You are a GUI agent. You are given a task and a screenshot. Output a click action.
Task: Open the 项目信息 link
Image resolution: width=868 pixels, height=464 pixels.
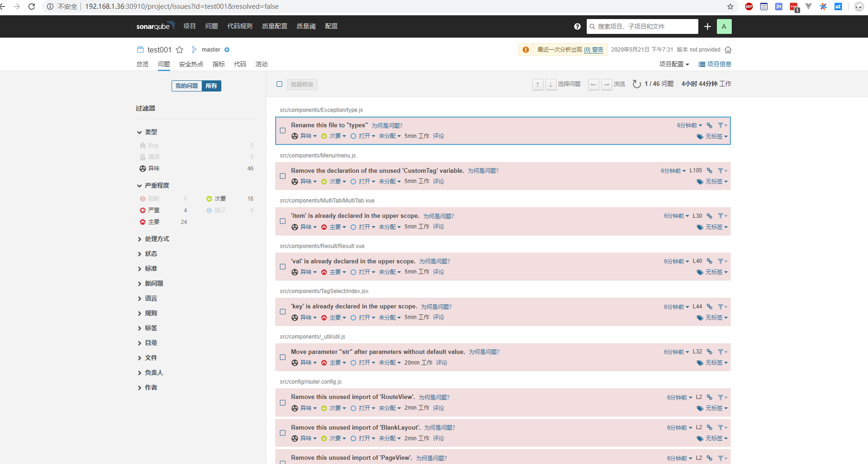(x=715, y=64)
